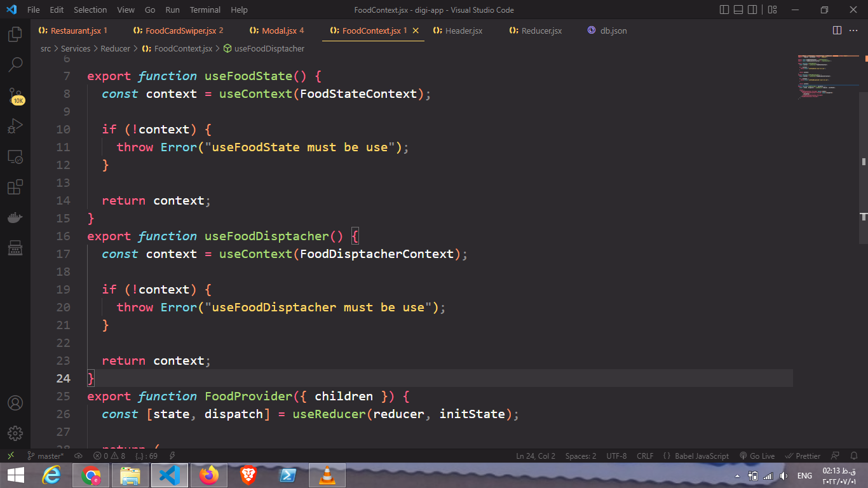Expand the Reducer breadcrumb folder
Viewport: 868px width, 488px height.
click(x=115, y=48)
